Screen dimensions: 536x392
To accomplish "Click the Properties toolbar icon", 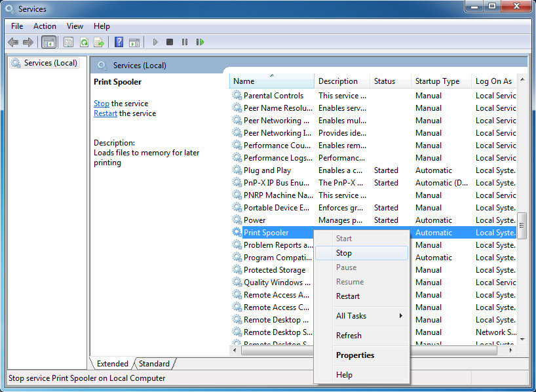I will 68,42.
